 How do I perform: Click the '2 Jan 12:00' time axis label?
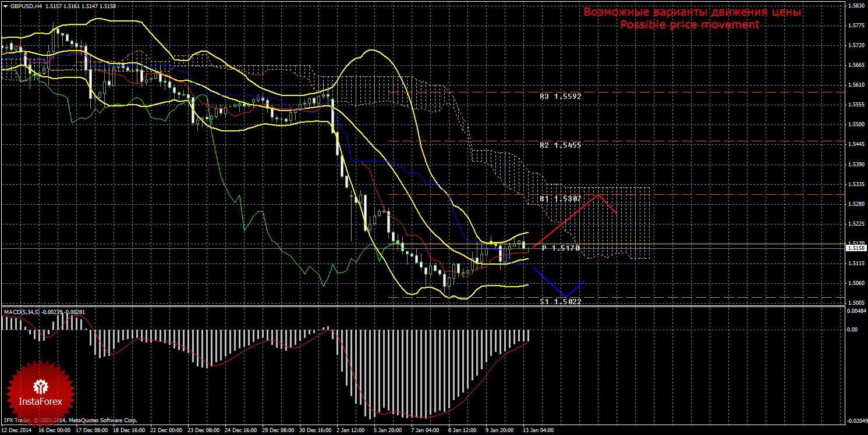coord(350,430)
